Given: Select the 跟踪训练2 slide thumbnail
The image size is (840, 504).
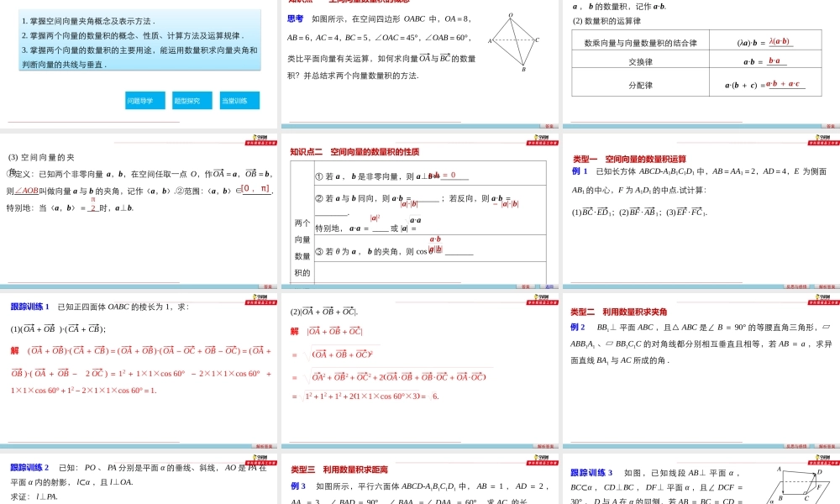Looking at the screenshot, I should point(139,479).
